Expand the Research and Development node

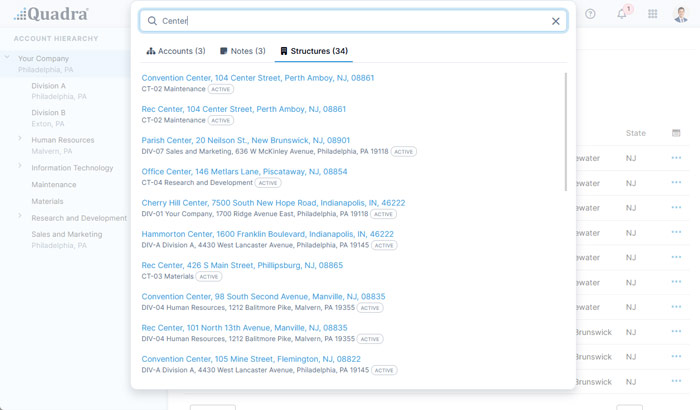(20, 216)
